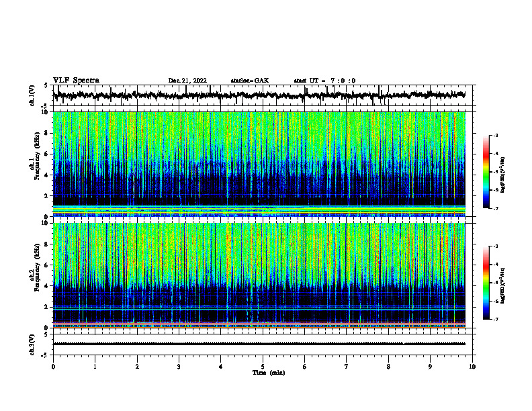Click time axis tick label "8"
532x411 pixels.
[388, 367]
